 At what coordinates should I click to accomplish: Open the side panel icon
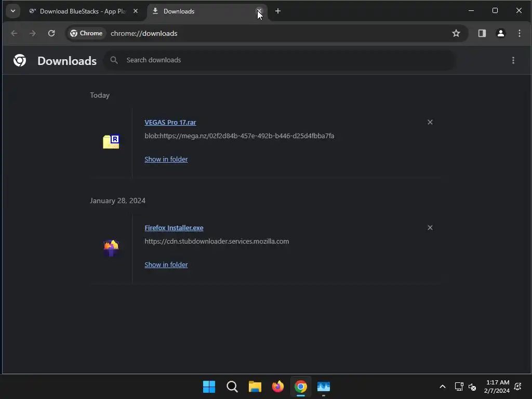[x=482, y=33]
